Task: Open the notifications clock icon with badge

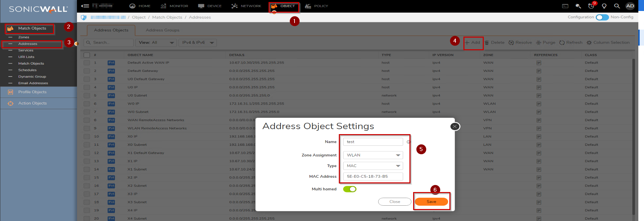Action: click(x=591, y=6)
